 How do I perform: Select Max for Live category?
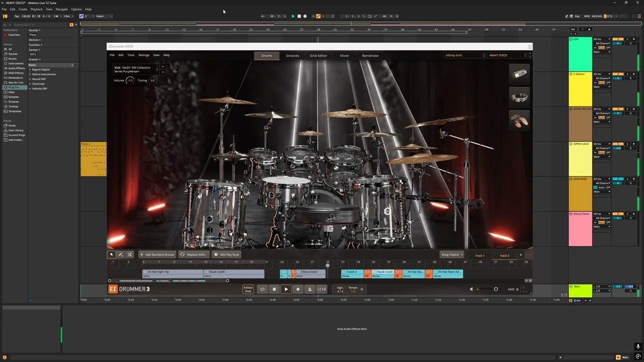pyautogui.click(x=16, y=82)
